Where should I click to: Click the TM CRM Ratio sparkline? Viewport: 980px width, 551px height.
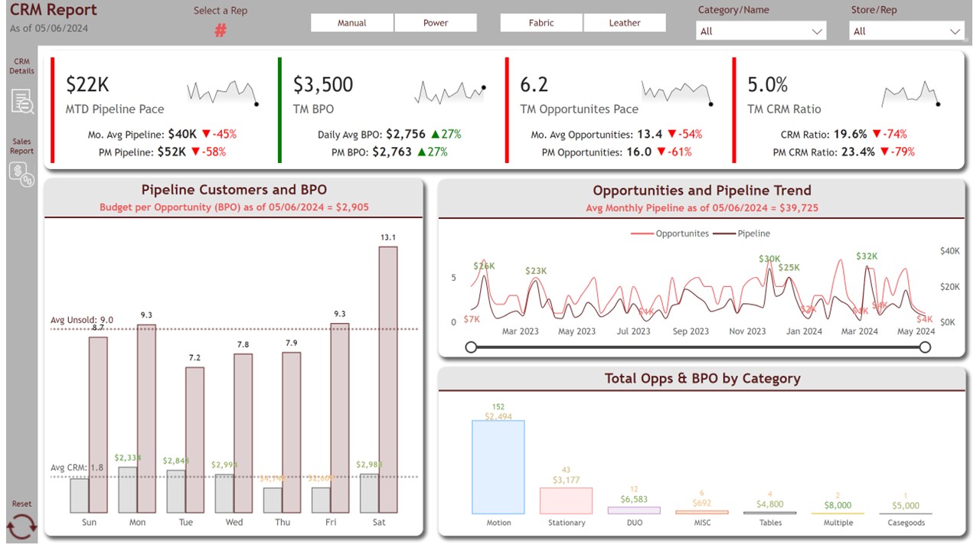click(x=910, y=93)
